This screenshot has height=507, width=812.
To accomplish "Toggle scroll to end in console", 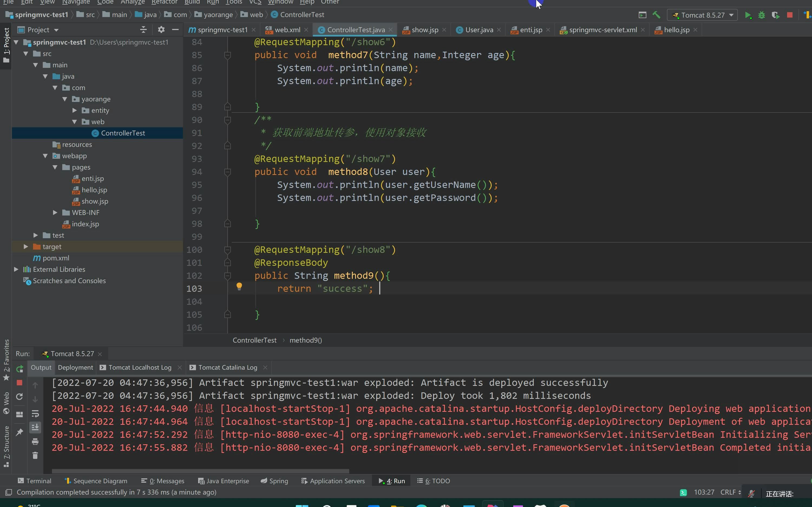I will tap(35, 427).
